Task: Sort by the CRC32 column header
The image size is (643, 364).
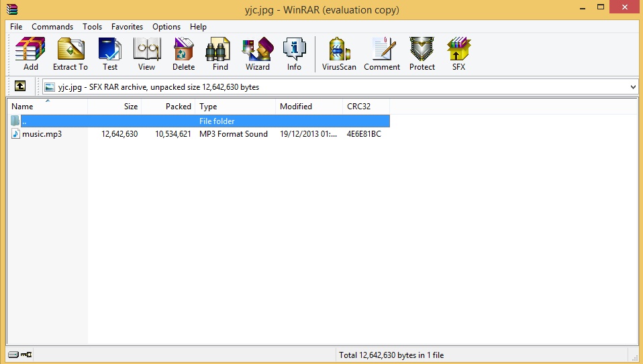Action: pyautogui.click(x=366, y=107)
